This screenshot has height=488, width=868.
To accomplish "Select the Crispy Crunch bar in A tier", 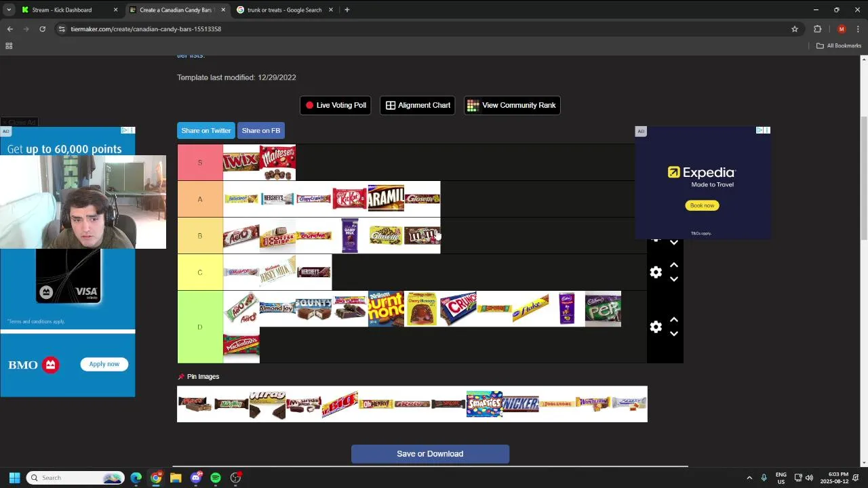I will [x=313, y=199].
